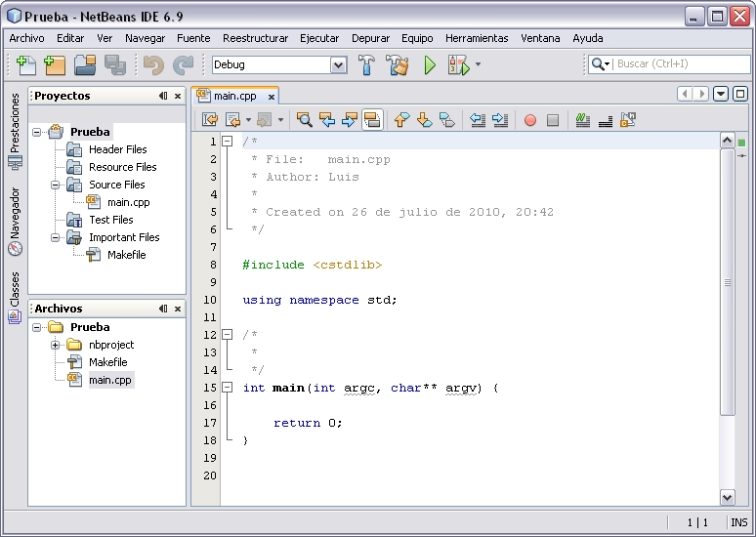756x537 pixels.
Task: Clean and build with hammer-broom icon
Action: 398,64
